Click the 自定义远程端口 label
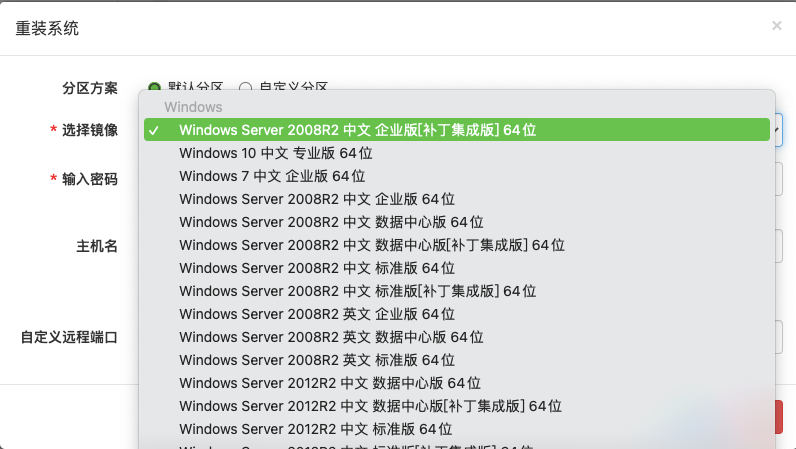This screenshot has width=796, height=449. point(69,337)
